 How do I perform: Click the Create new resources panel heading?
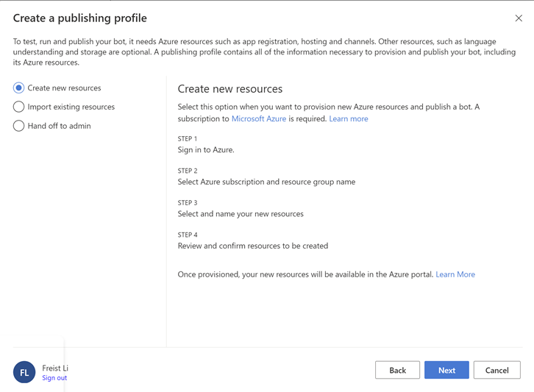tap(230, 89)
